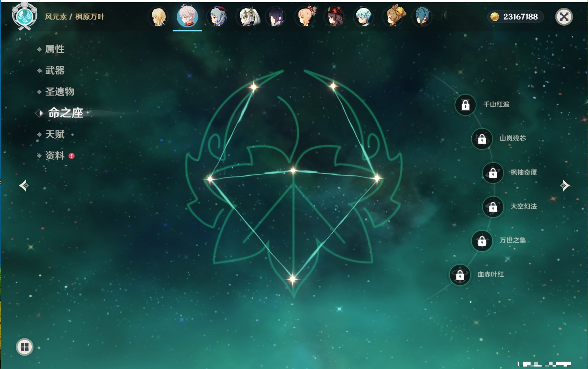Select the blonde Traveler avatar
This screenshot has height=369, width=588.
(x=158, y=17)
